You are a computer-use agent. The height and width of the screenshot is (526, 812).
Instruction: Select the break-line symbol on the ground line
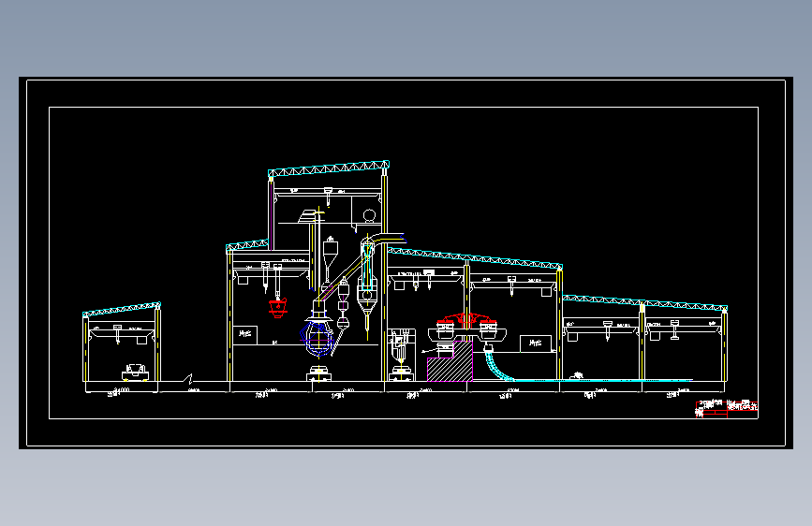(189, 379)
